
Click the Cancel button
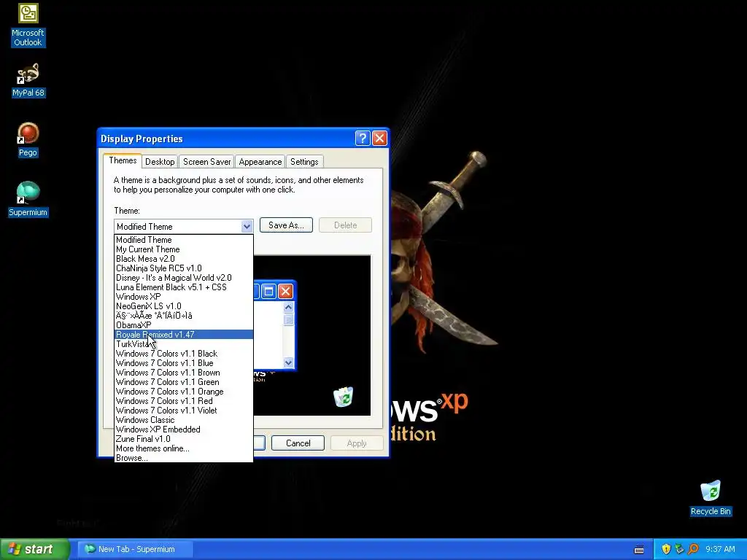298,443
